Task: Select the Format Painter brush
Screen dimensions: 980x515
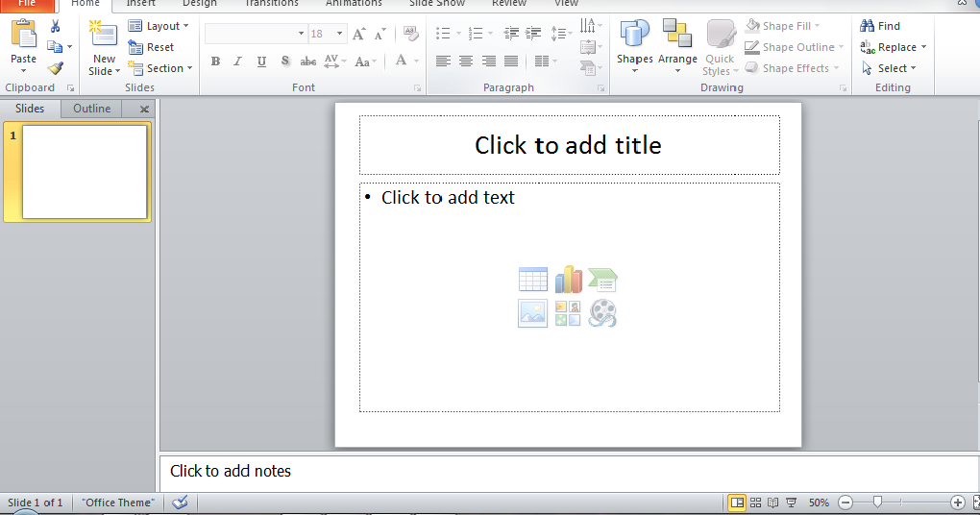Action: [x=55, y=68]
